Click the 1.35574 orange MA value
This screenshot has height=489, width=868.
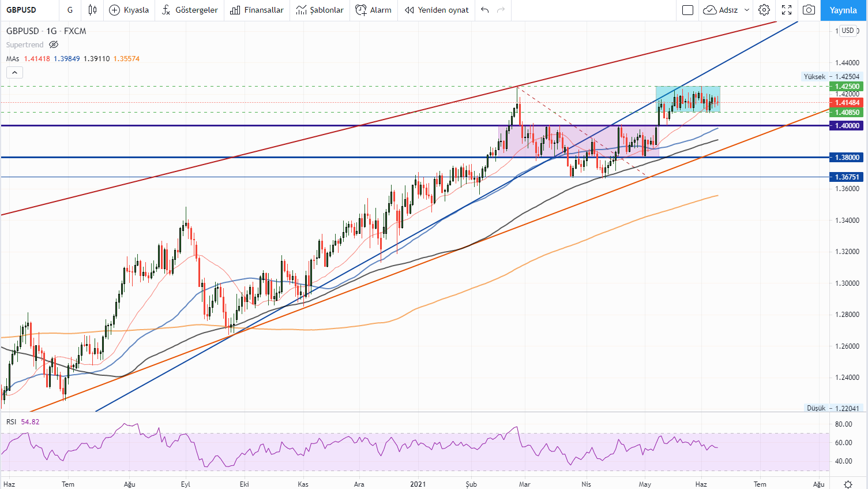pyautogui.click(x=126, y=59)
